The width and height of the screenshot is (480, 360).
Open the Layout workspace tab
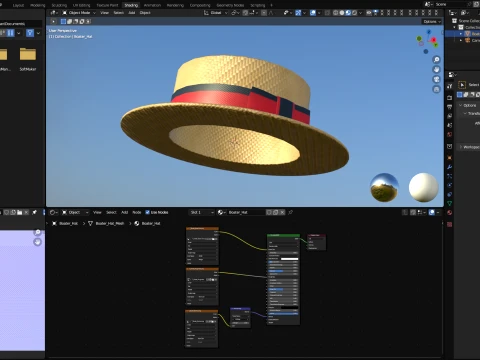coord(18,5)
